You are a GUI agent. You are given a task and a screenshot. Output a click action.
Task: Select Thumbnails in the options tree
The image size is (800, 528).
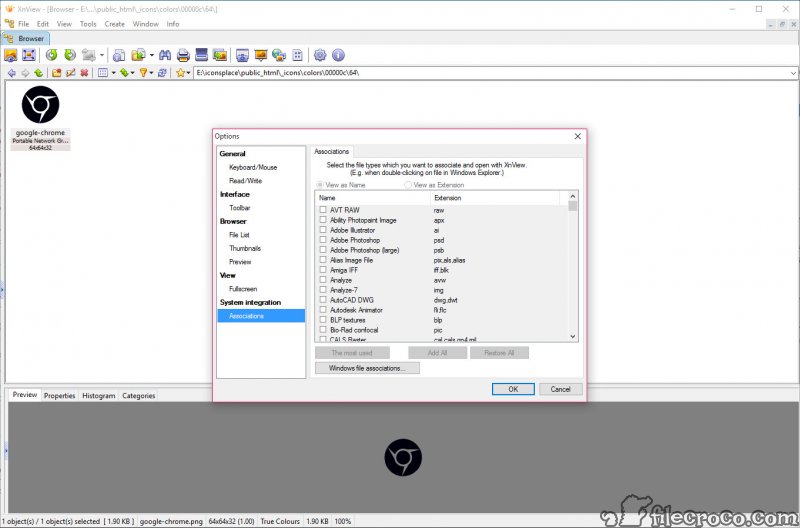(x=245, y=248)
